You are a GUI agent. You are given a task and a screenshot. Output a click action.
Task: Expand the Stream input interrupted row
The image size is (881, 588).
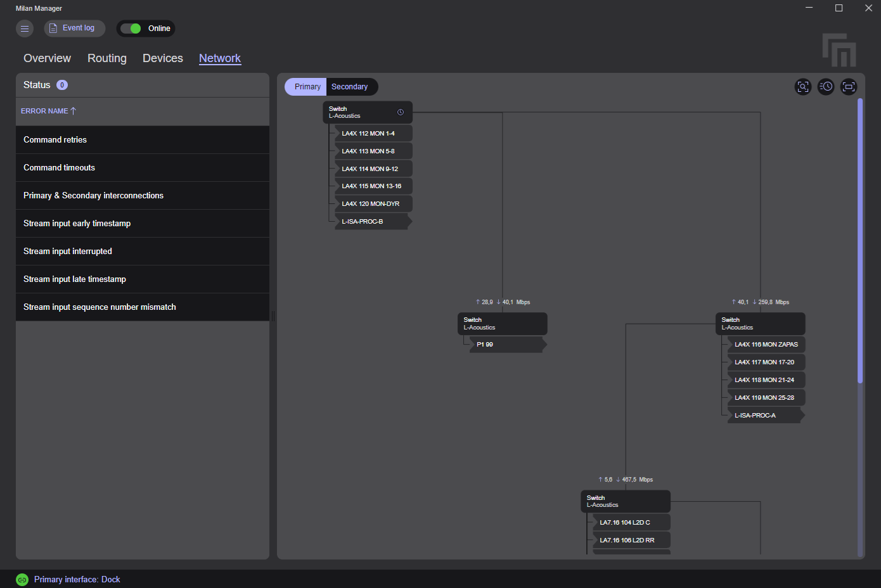pyautogui.click(x=142, y=252)
